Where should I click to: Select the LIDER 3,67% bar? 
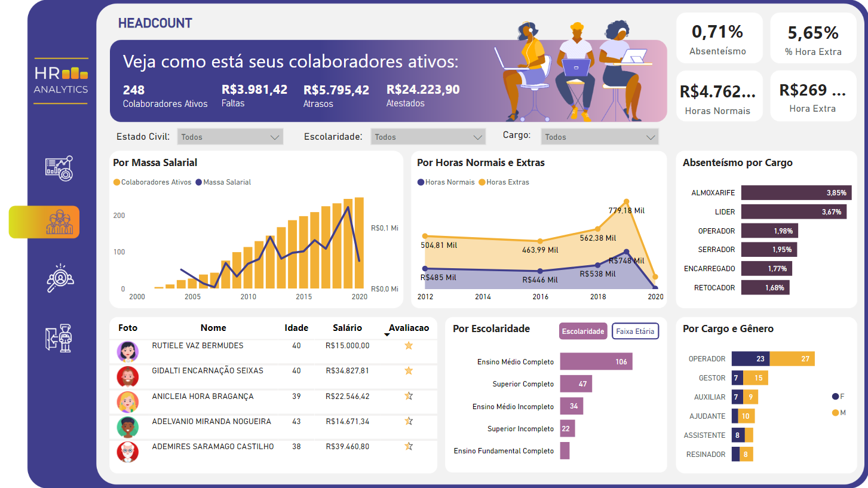coord(794,211)
